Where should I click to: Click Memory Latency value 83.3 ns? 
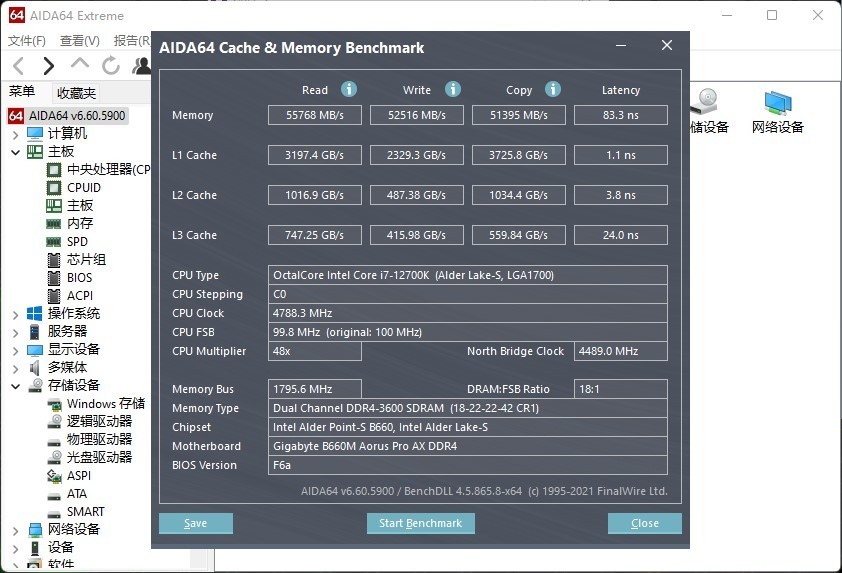(x=621, y=115)
